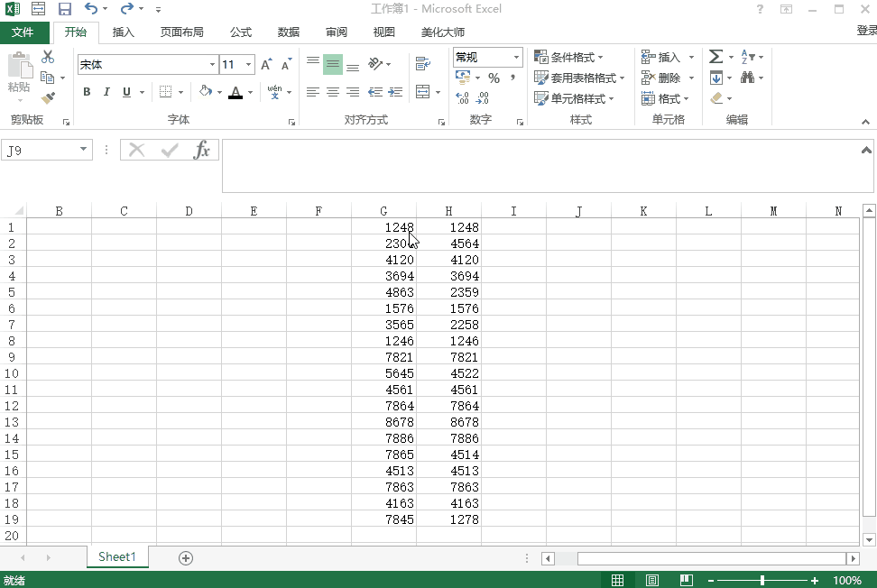
Task: Open the font name dropdown showing 宋体
Action: click(212, 64)
